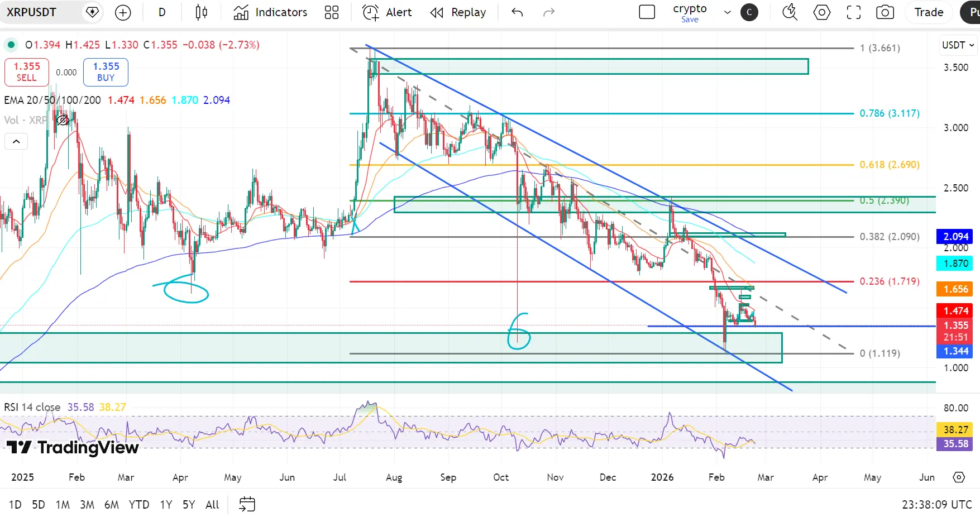
Task: Click the 23:38:09 UTC timezone clock
Action: click(937, 505)
